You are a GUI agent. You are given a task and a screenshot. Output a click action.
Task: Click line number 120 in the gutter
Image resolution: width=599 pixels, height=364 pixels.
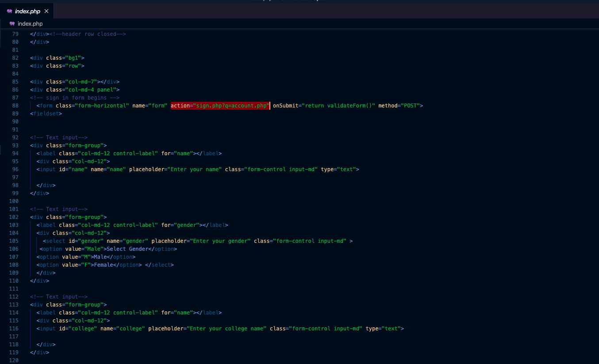[x=14, y=360]
